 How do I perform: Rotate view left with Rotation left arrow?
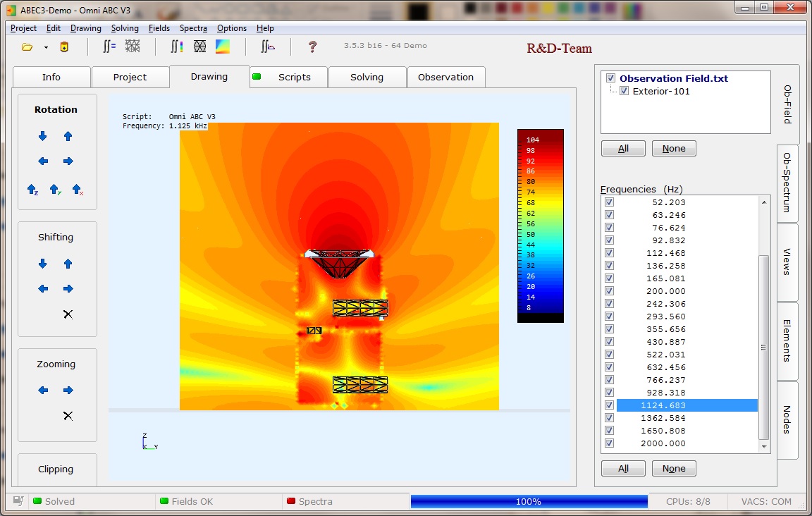coord(43,161)
